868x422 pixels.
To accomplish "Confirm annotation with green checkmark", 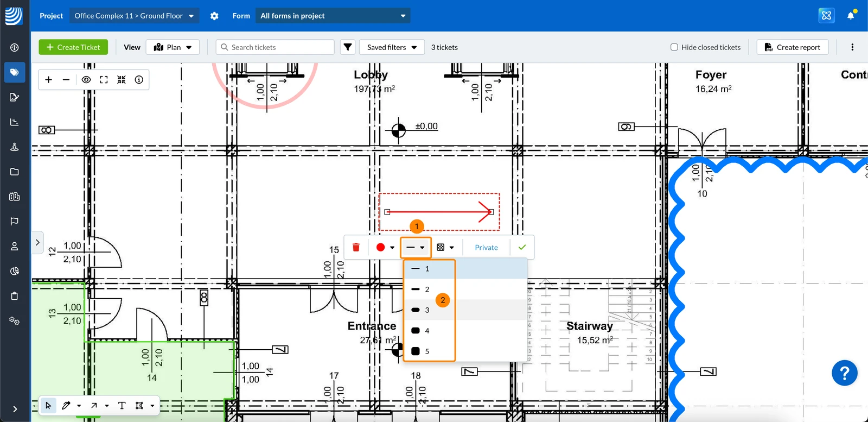I will pos(522,247).
